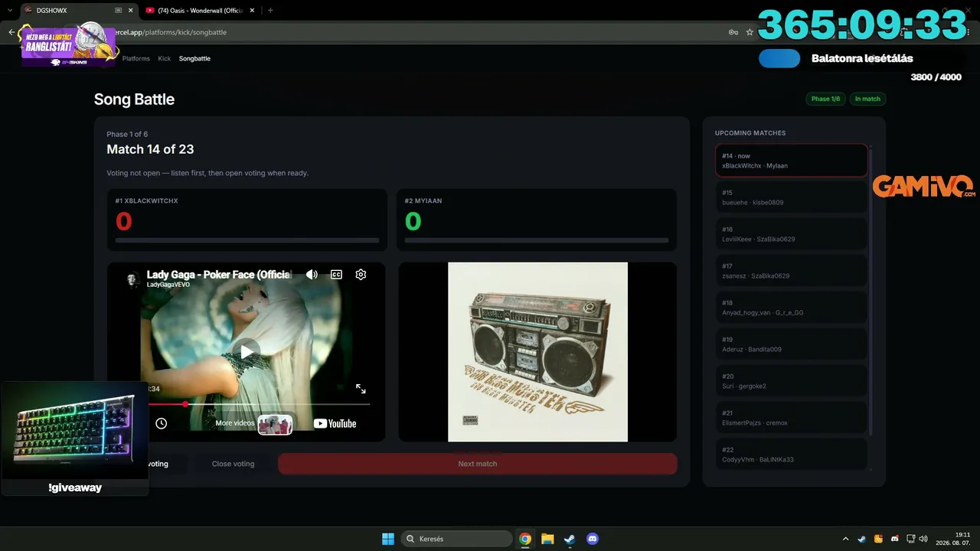Select match #20 Suri vs gergoke2
The image size is (980, 551).
(x=792, y=381)
